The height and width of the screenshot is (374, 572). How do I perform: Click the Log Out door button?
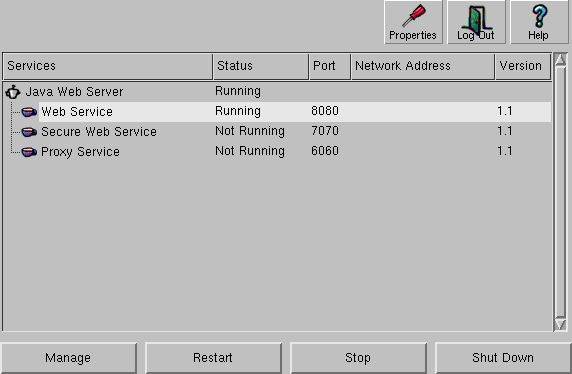pos(476,22)
